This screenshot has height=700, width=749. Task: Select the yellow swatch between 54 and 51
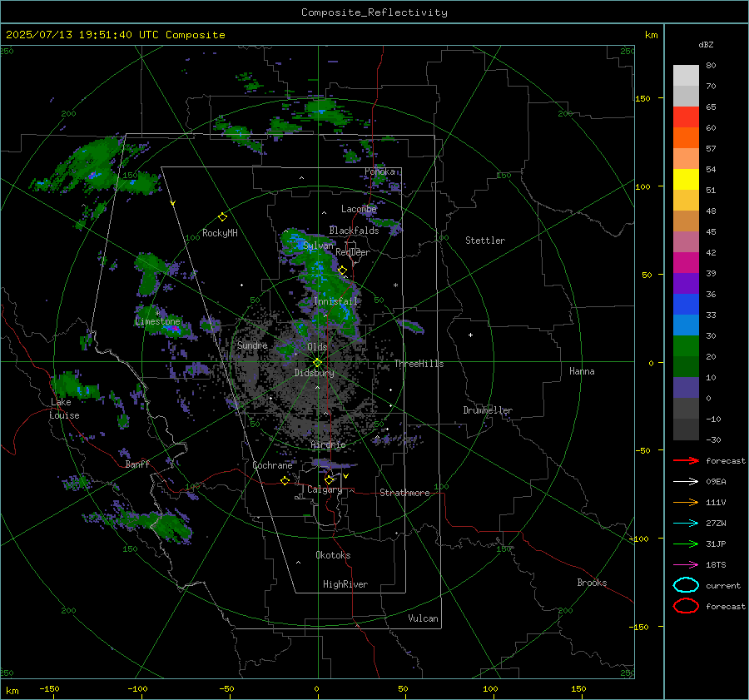686,179
